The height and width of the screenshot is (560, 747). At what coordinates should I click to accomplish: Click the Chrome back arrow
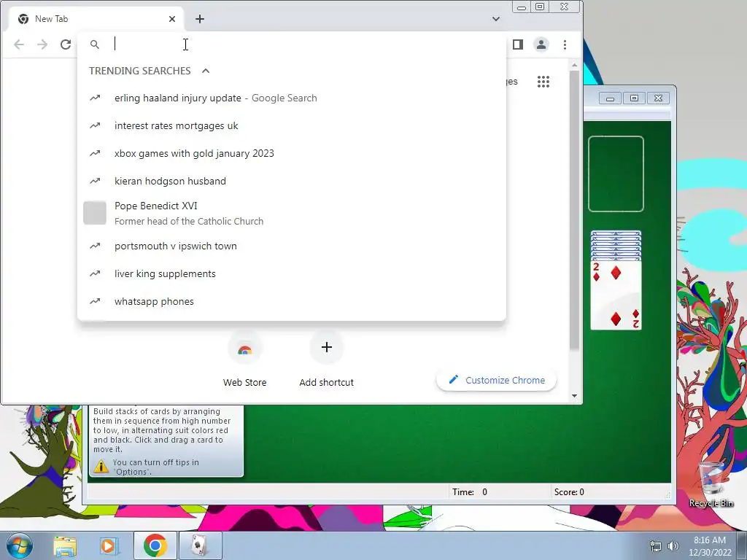point(19,44)
